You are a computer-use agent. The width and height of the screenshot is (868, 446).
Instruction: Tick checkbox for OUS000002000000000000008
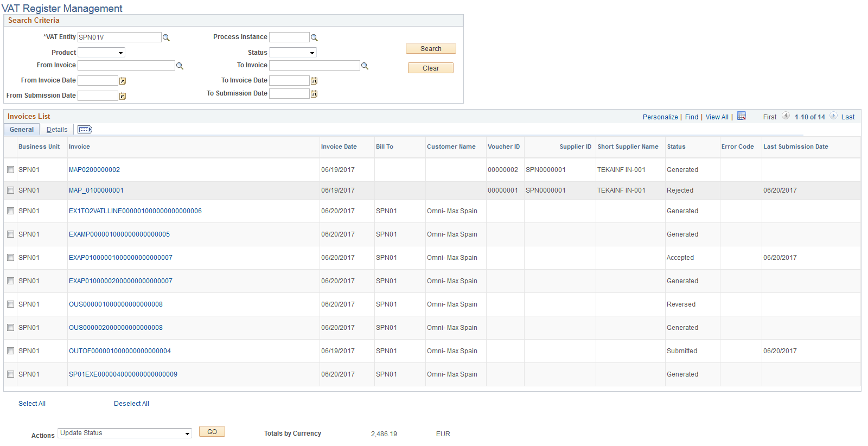tap(10, 328)
